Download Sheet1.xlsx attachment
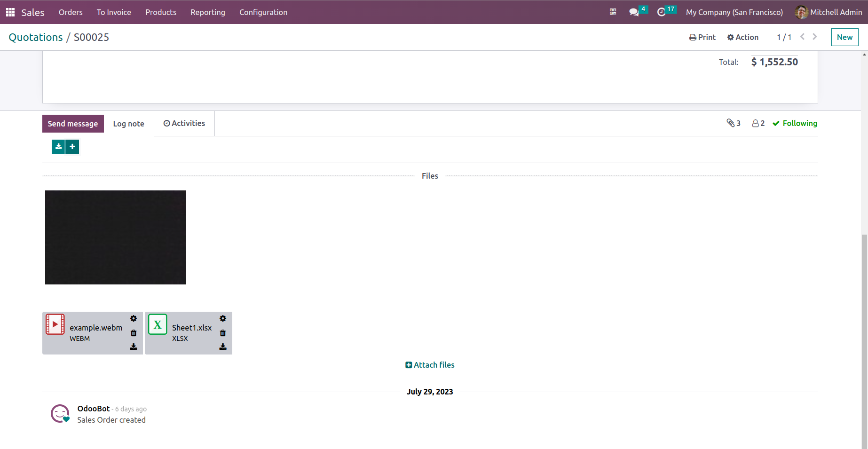 tap(223, 347)
